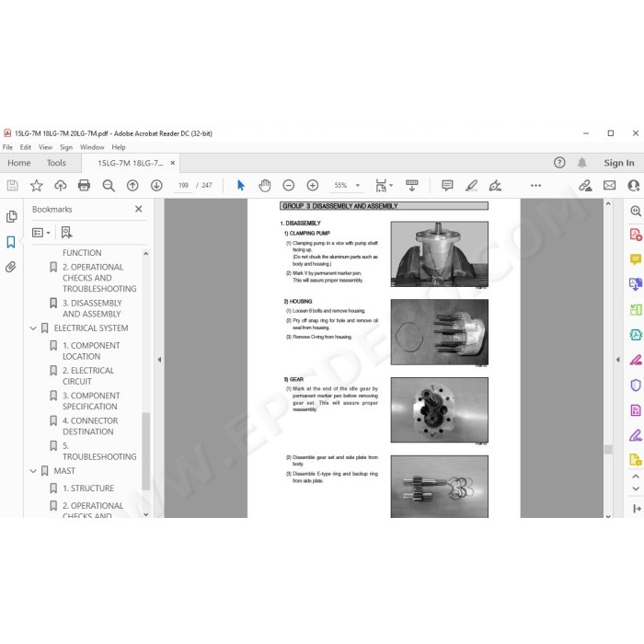Image resolution: width=644 pixels, height=644 pixels.
Task: Activate the hand pan tool
Action: (x=265, y=186)
